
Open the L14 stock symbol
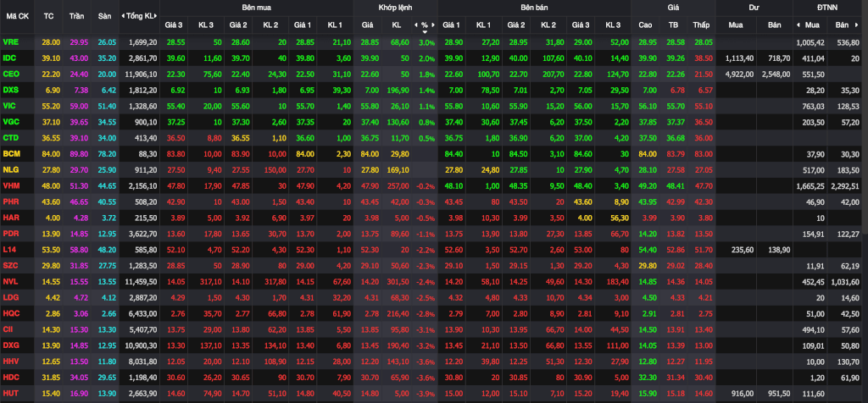pos(8,249)
